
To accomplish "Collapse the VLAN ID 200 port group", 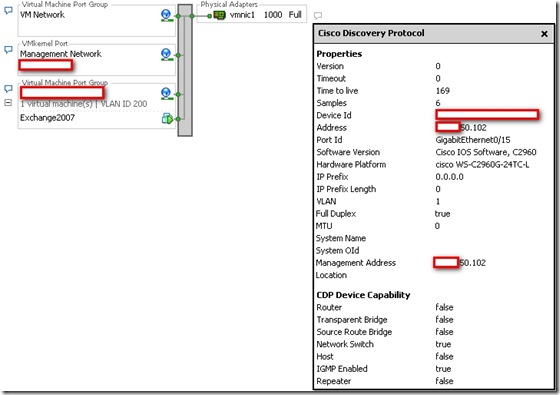I will [x=8, y=103].
